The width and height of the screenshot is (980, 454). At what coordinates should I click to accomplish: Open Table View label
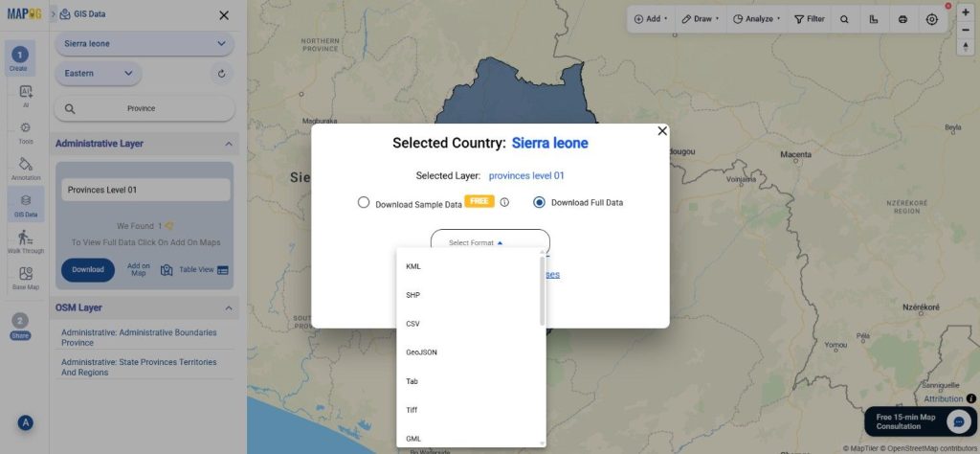pos(196,269)
